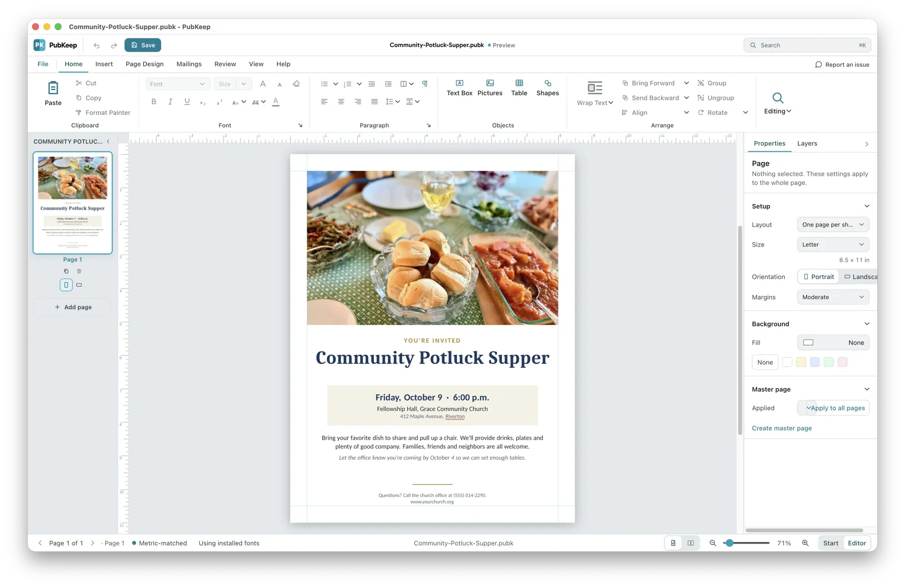Select Portrait orientation
Image resolution: width=905 pixels, height=588 pixels.
(x=819, y=277)
